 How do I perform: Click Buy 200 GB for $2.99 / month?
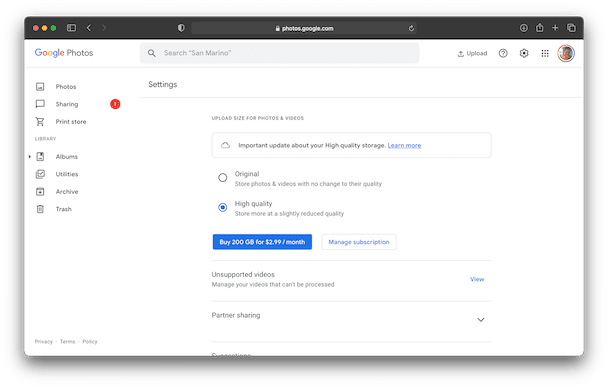coord(262,242)
